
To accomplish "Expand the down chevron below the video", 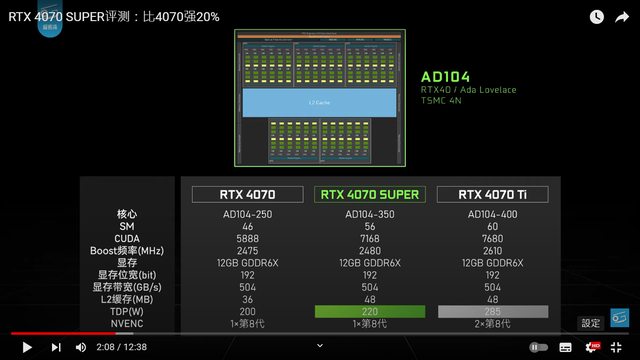I will coord(320,346).
